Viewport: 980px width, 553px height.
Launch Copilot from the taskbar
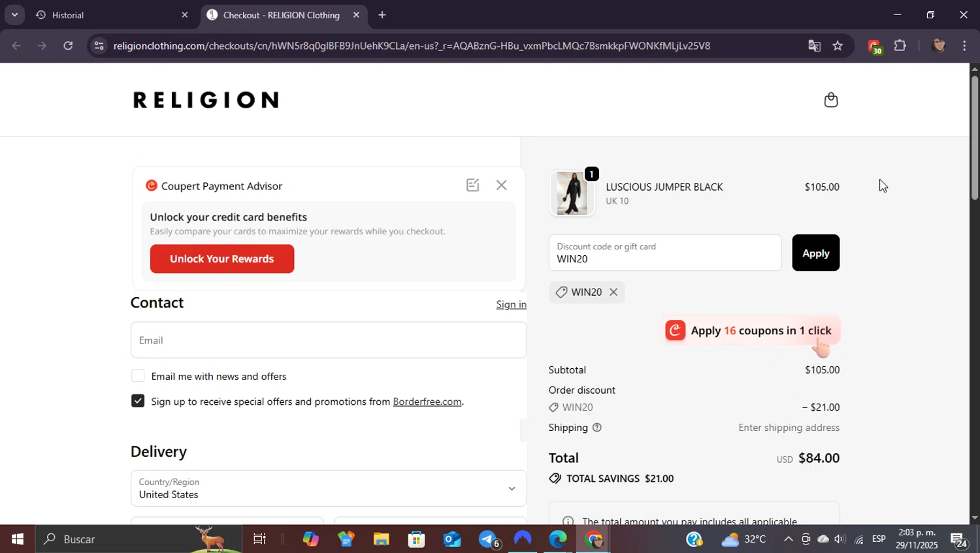[310, 539]
